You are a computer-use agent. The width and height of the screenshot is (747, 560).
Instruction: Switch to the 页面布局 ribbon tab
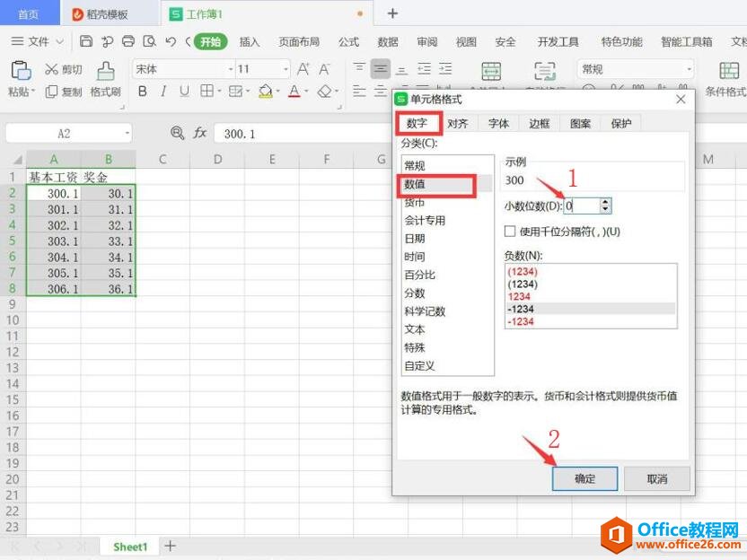[299, 42]
